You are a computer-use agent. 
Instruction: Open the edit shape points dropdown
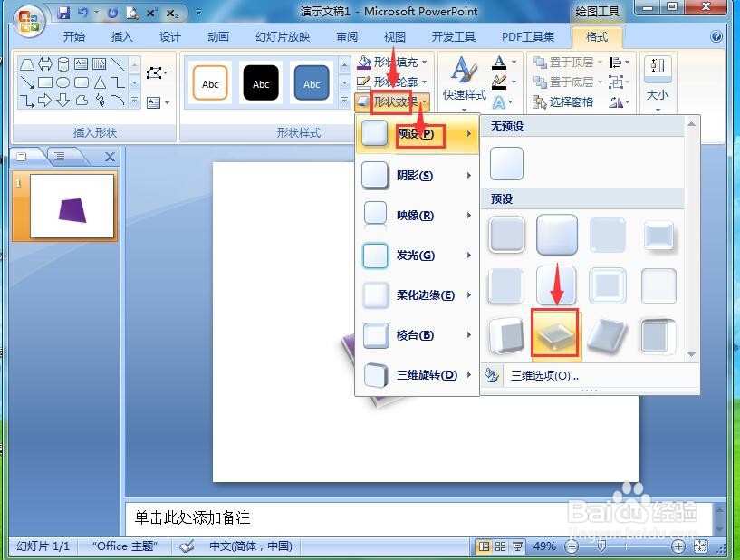(157, 73)
